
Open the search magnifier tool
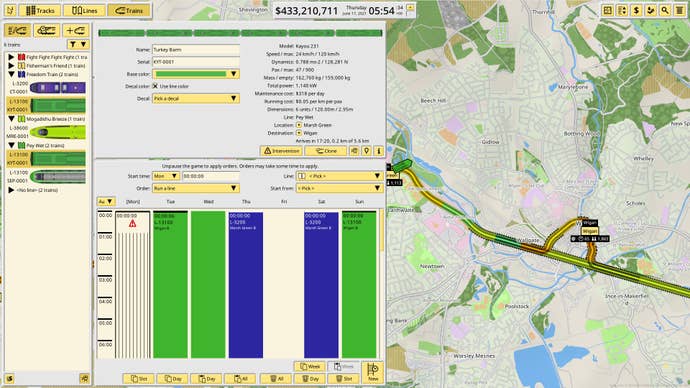(665, 10)
